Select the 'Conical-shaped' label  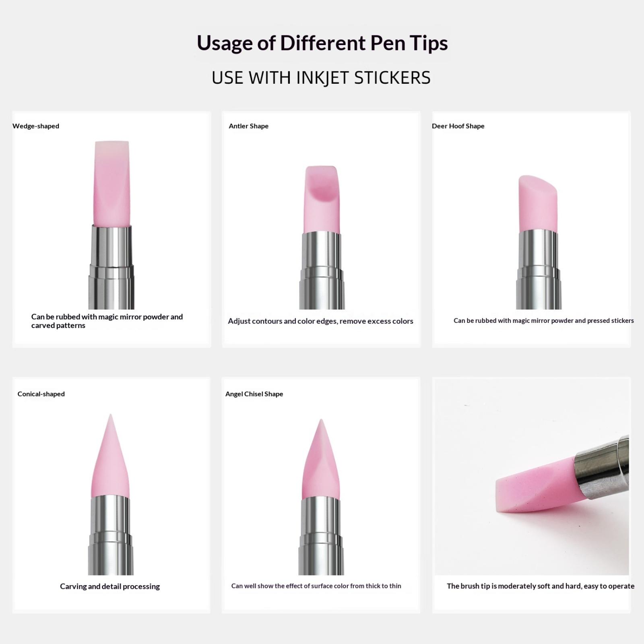click(x=41, y=394)
